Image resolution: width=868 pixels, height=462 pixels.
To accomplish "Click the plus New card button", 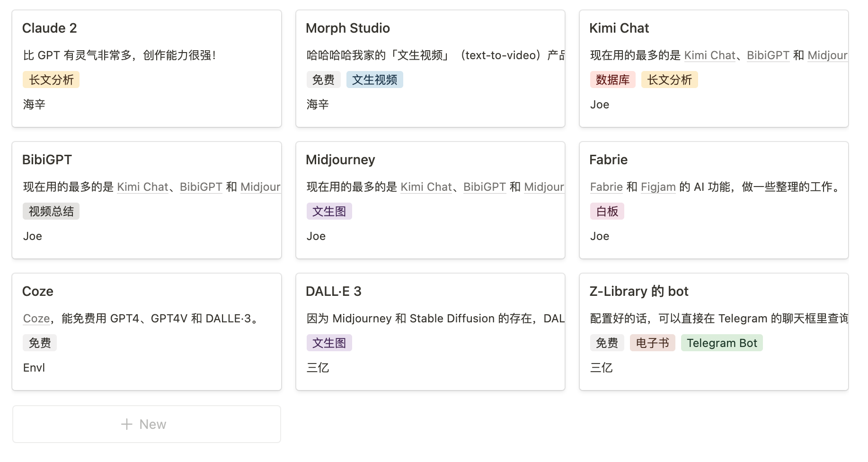I will point(147,424).
